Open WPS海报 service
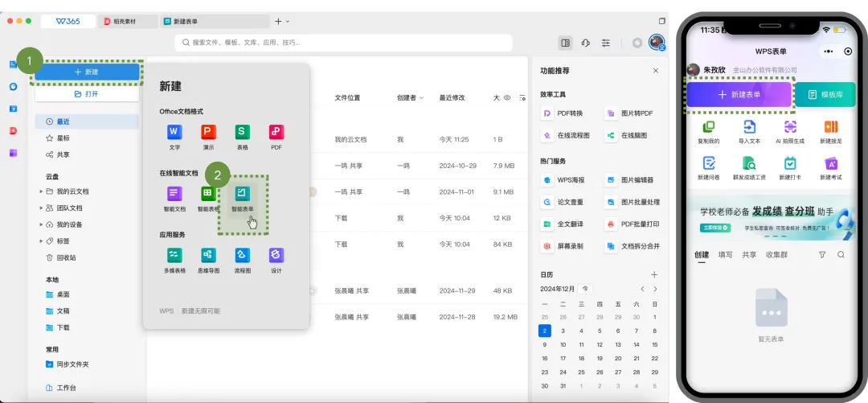868x403 pixels. (x=563, y=180)
